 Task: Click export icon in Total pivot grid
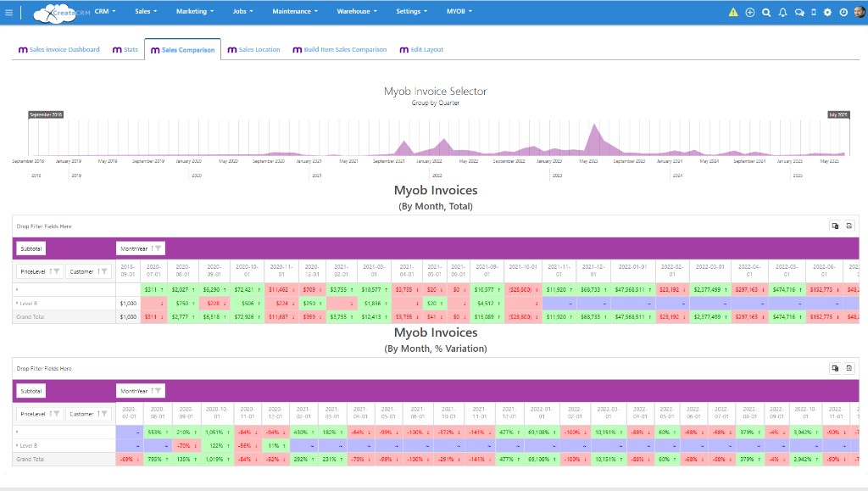[x=835, y=226]
